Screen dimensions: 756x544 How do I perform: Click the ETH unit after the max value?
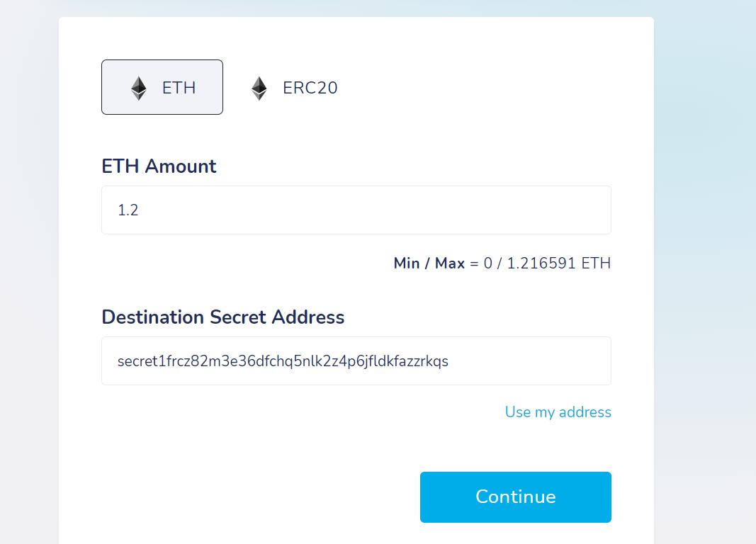pyautogui.click(x=596, y=263)
